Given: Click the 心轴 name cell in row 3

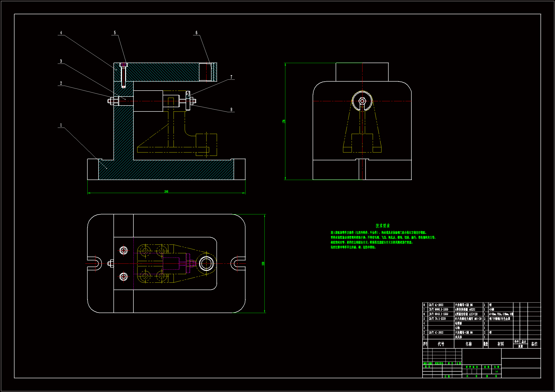Looking at the screenshot, I should point(457,328).
